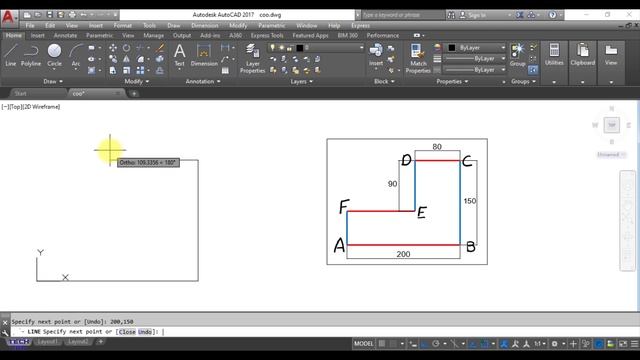Viewport: 640px width, 360px height.
Task: Toggle object snap in status bar
Action: point(484,344)
